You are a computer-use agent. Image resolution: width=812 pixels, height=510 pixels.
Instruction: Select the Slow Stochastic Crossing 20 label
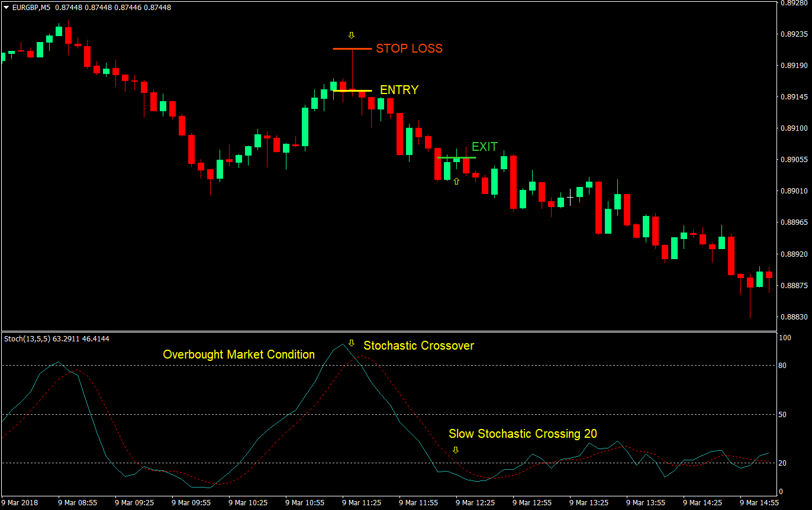coord(523,434)
